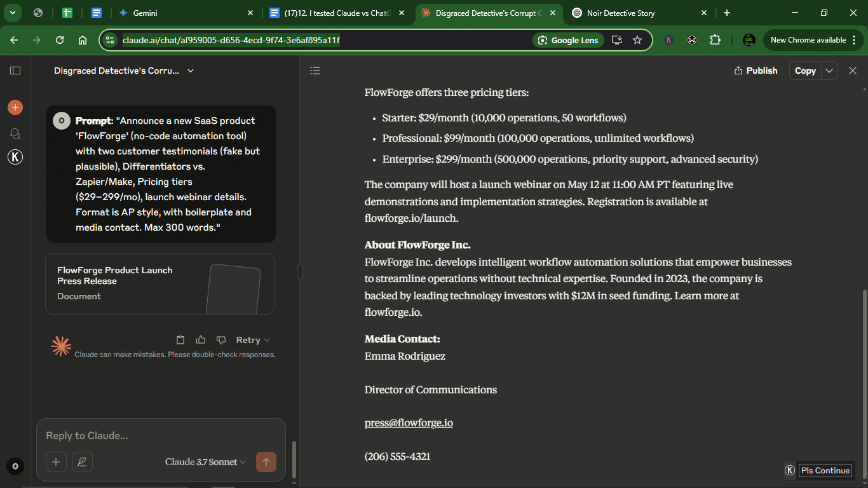Image resolution: width=868 pixels, height=488 pixels.
Task: Publish the artifact
Action: tap(756, 71)
